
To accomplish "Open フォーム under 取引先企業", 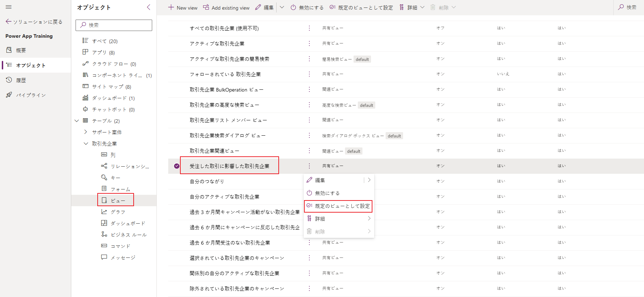I will (x=120, y=189).
